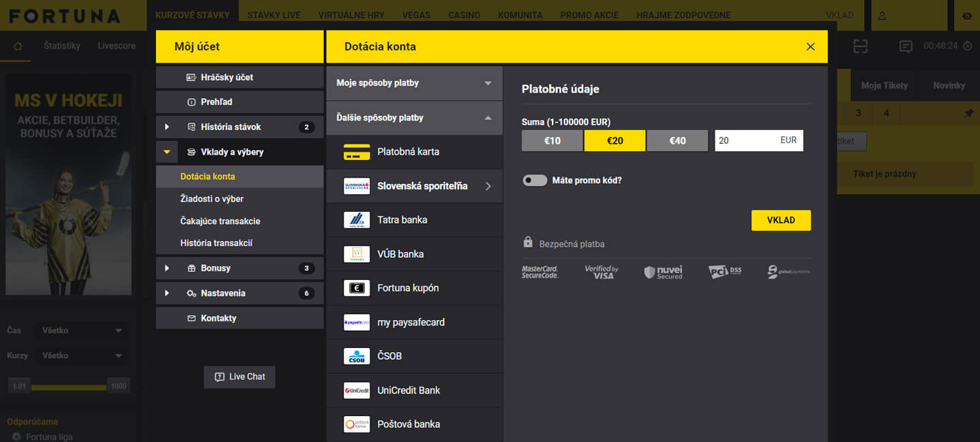Enable the Máte promo kód toggle

(534, 180)
